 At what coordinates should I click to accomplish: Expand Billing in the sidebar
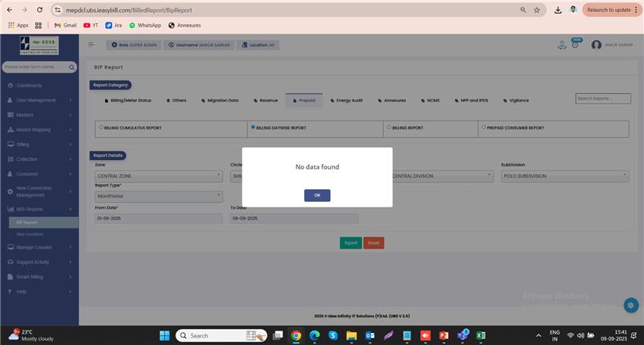click(39, 145)
